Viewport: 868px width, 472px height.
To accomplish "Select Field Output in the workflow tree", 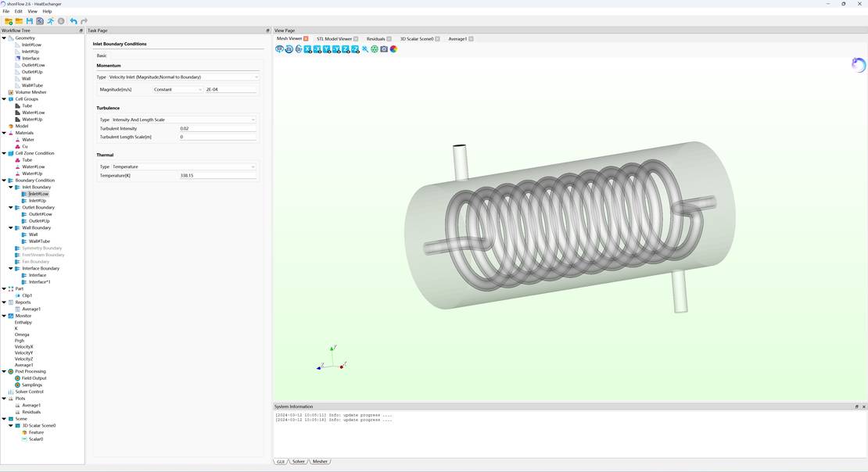I will click(34, 378).
